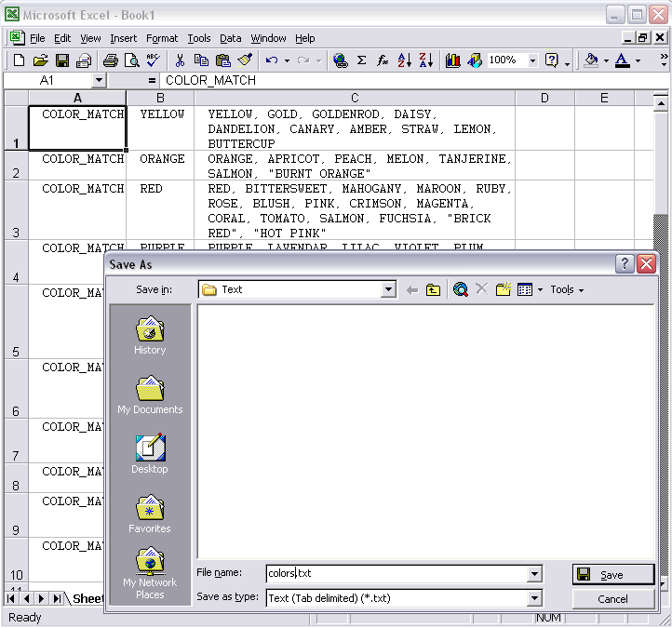Image resolution: width=672 pixels, height=628 pixels.
Task: Open Favorites in the places bar
Action: 150,514
